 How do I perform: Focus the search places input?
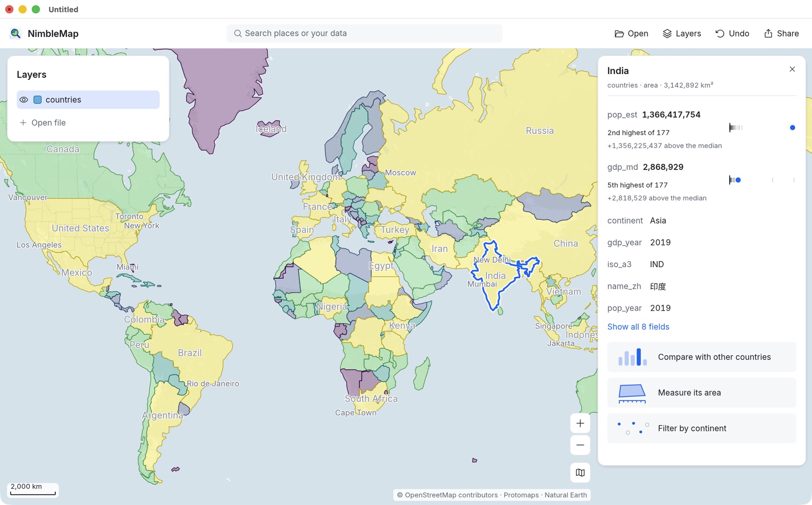pyautogui.click(x=364, y=33)
